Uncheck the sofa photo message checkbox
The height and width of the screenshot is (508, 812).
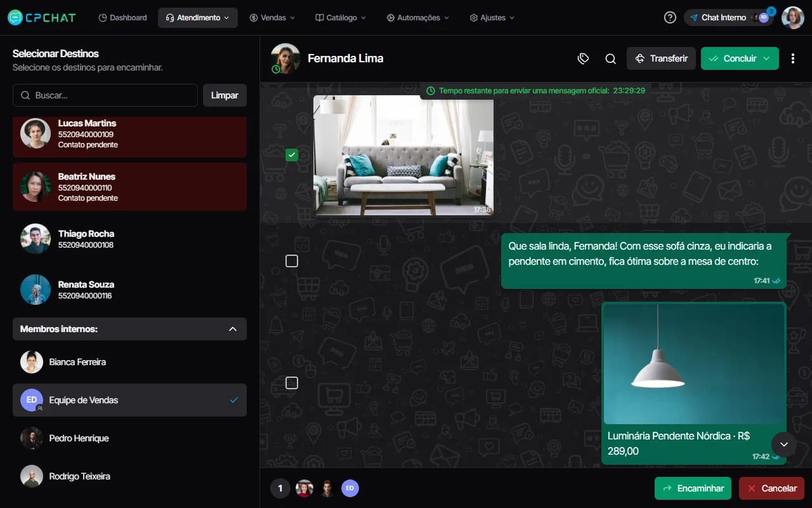pyautogui.click(x=292, y=154)
